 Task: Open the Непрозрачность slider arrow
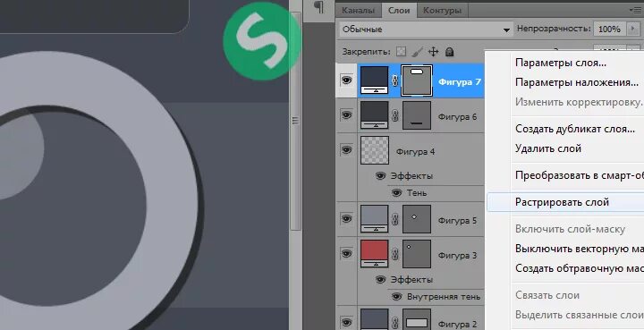(x=633, y=29)
